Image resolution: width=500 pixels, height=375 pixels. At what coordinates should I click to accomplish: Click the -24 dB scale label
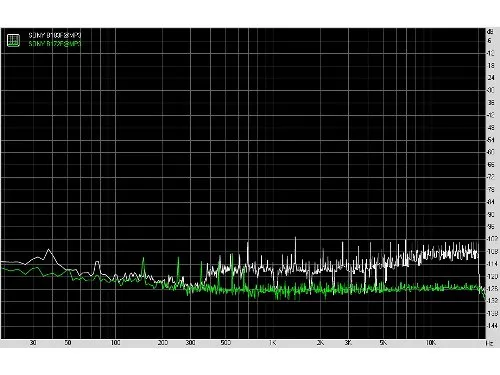point(491,78)
